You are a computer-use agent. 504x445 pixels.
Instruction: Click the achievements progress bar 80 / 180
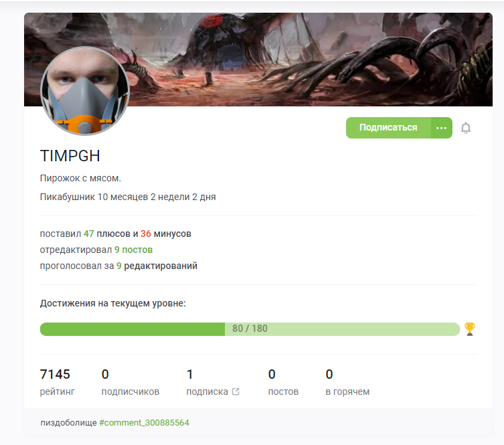pyautogui.click(x=250, y=329)
